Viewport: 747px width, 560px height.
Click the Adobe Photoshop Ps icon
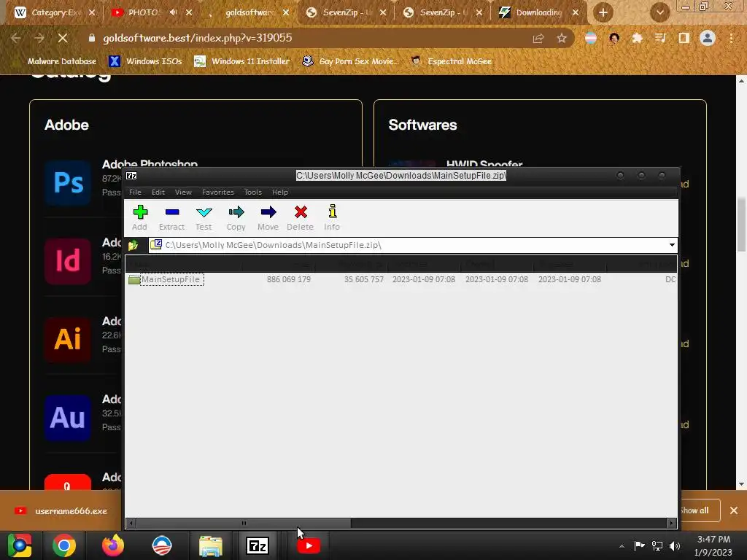pyautogui.click(x=68, y=183)
